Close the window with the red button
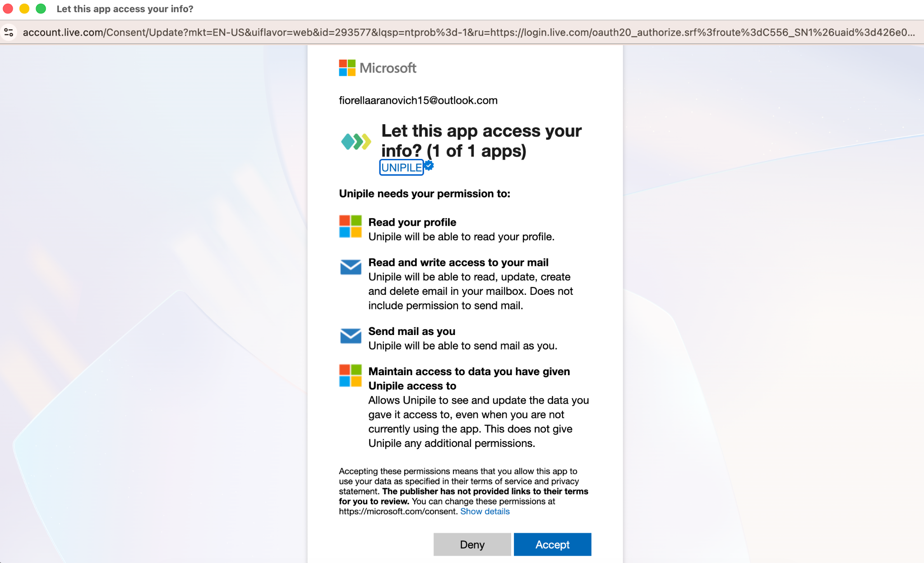 point(8,9)
